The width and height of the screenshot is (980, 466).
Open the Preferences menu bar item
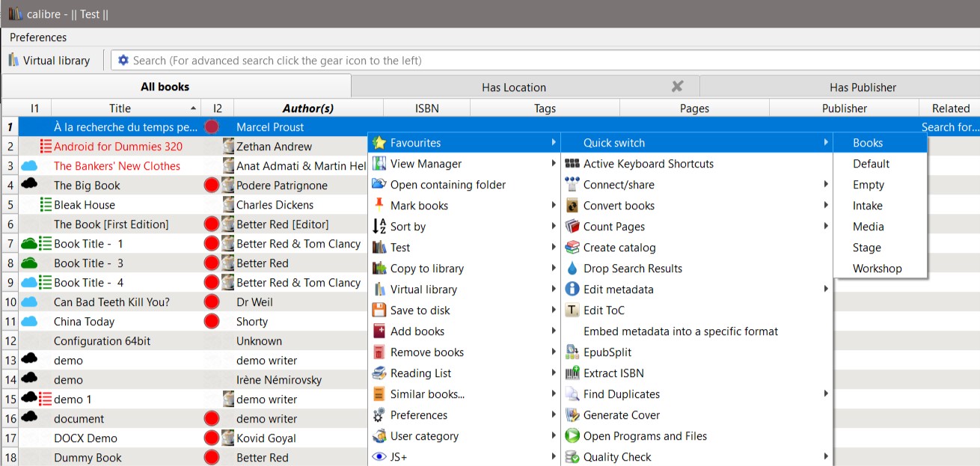[38, 37]
